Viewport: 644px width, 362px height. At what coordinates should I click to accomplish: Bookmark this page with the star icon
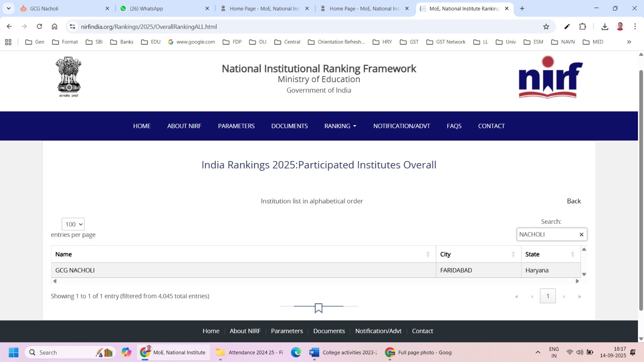click(546, 27)
